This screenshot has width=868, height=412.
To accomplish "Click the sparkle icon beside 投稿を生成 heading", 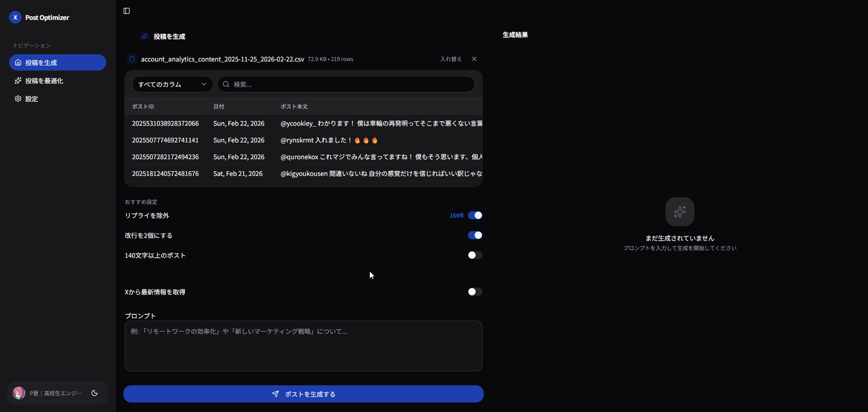I will 145,36.
